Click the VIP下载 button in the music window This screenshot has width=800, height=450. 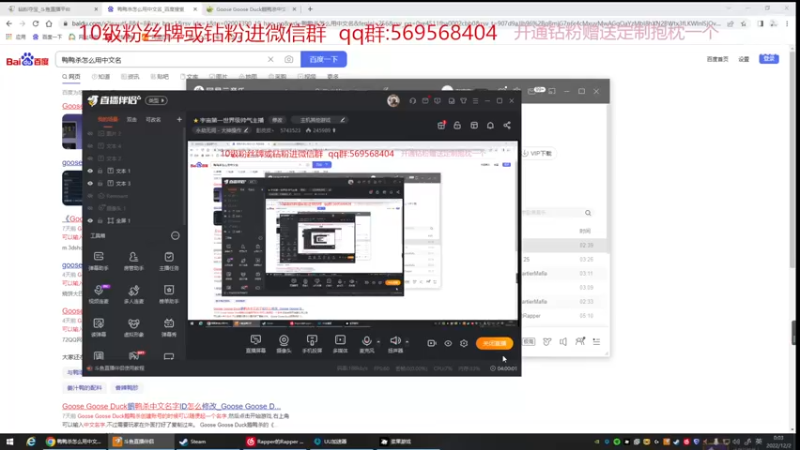(x=538, y=153)
